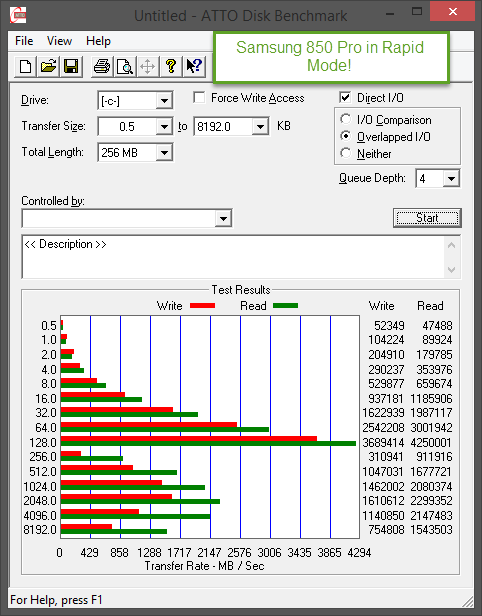Open the File menu
This screenshot has width=482, height=616.
(24, 41)
